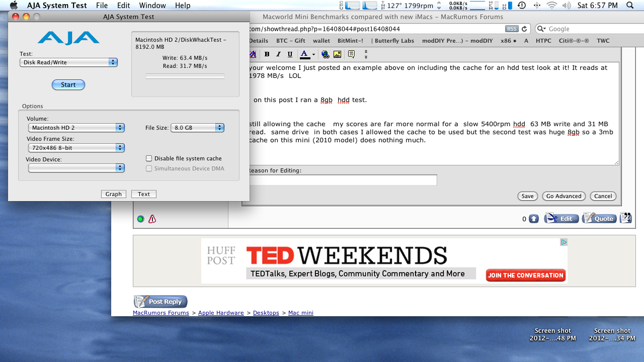Click the insert image icon
The image size is (644, 362).
337,54
